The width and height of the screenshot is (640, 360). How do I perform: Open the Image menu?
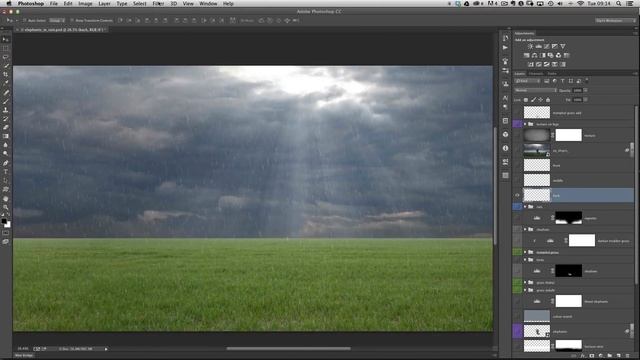[x=85, y=4]
